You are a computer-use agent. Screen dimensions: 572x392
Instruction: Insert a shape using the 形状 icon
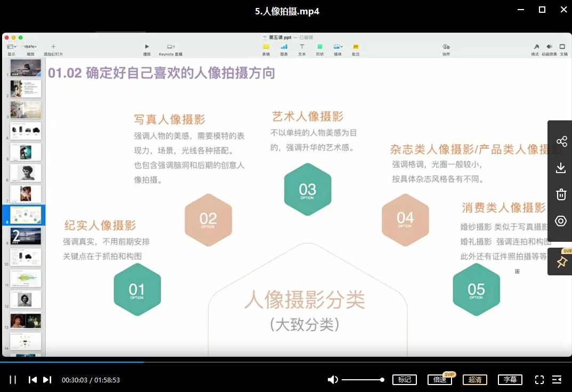pos(320,47)
